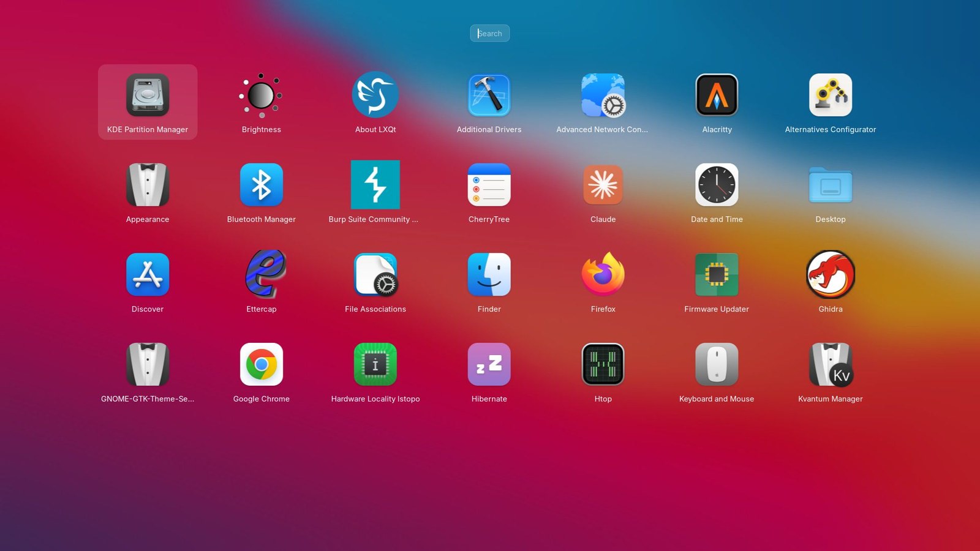
Task: Open the Appearance settings icon
Action: pos(148,185)
